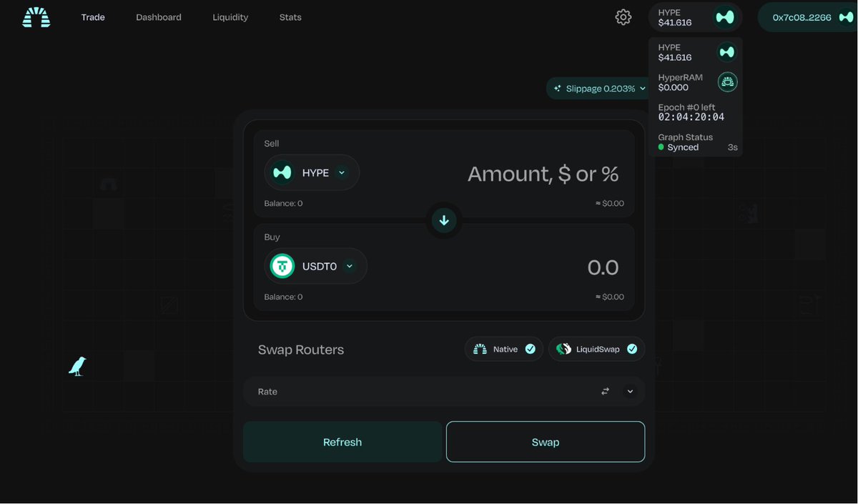Click the green Synced status dot
The image size is (858, 504).
661,147
